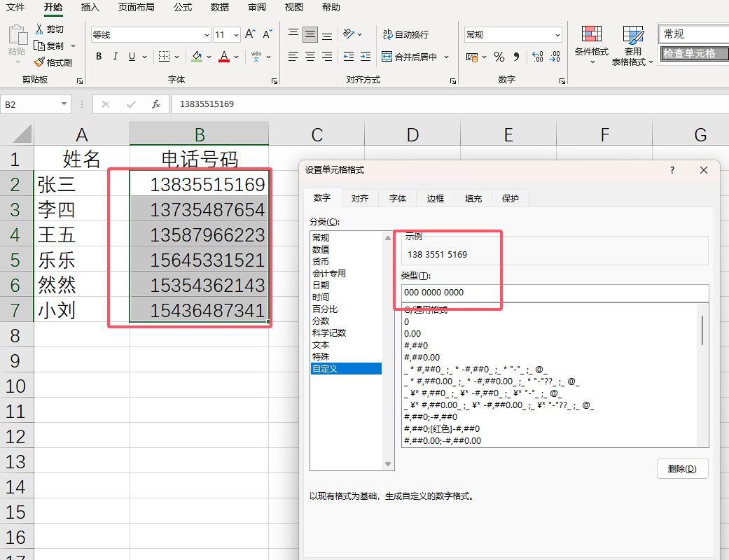This screenshot has width=729, height=560.
Task: Select the #,##0.00 format code
Action: click(x=422, y=358)
